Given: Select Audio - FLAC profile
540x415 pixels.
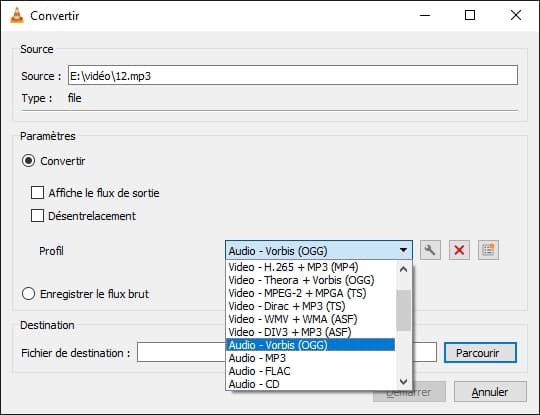Looking at the screenshot, I should pos(310,371).
